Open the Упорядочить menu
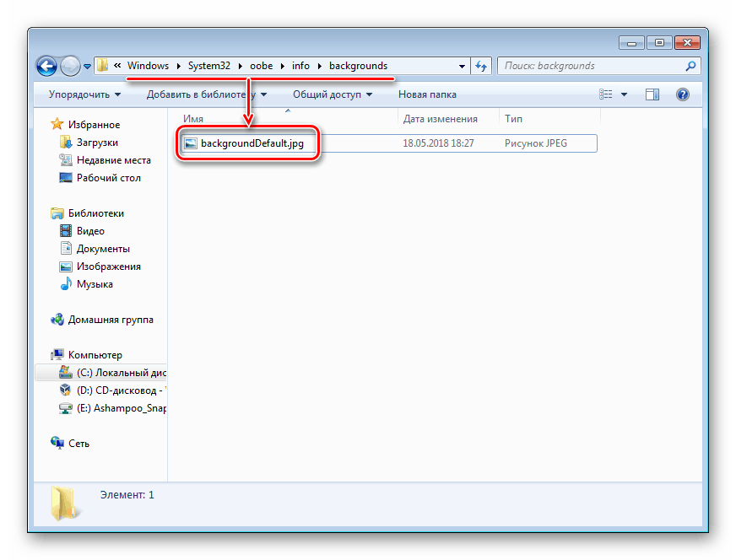The height and width of the screenshot is (560, 736). click(84, 94)
